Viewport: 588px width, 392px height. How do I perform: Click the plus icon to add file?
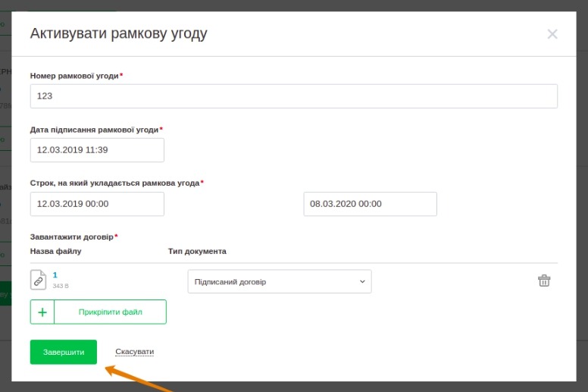42,312
